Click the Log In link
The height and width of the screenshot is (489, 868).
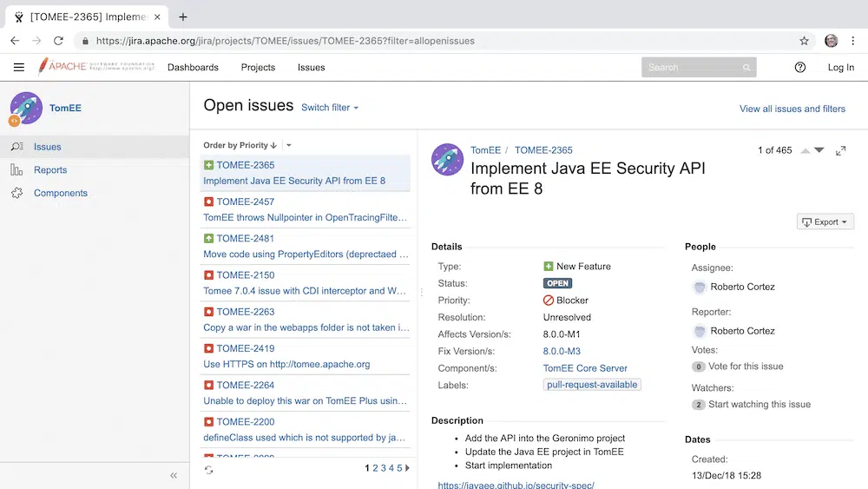(x=840, y=68)
